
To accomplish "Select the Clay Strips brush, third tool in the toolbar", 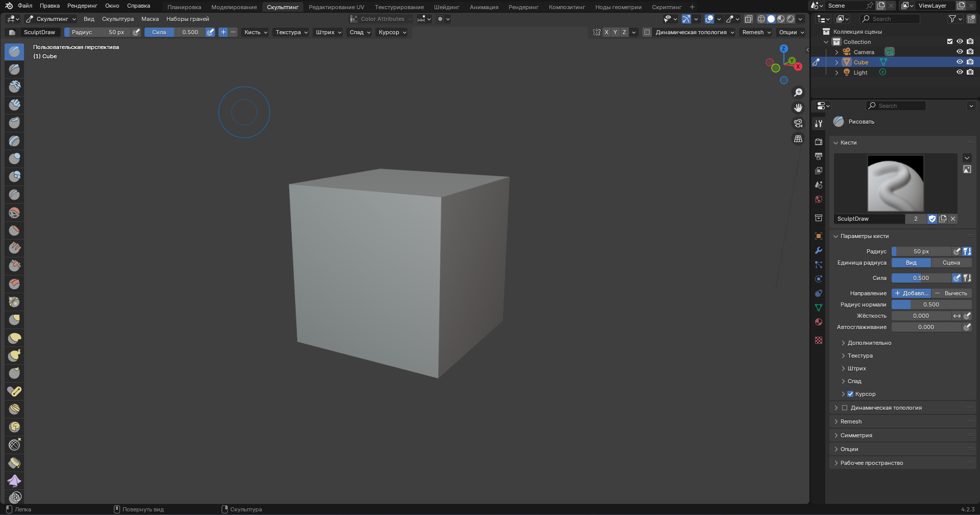I will pyautogui.click(x=14, y=86).
